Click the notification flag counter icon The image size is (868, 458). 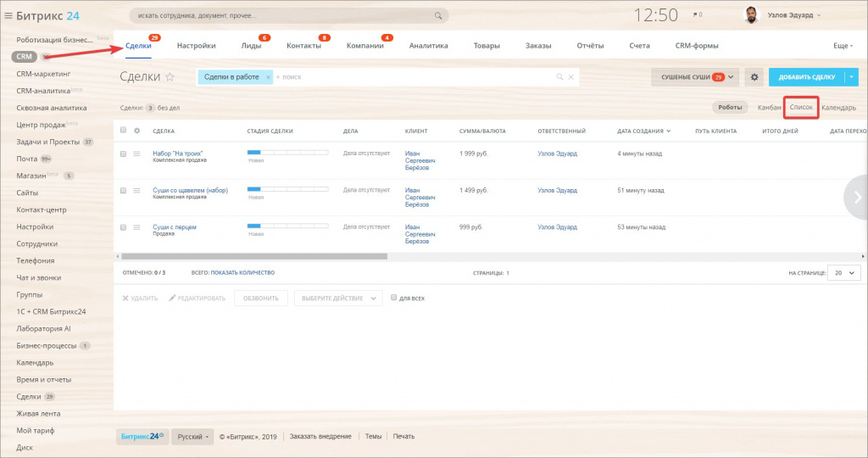click(697, 15)
